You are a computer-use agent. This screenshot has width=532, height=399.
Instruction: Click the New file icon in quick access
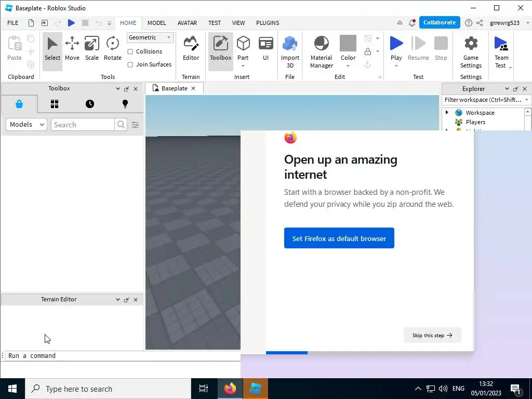(31, 23)
